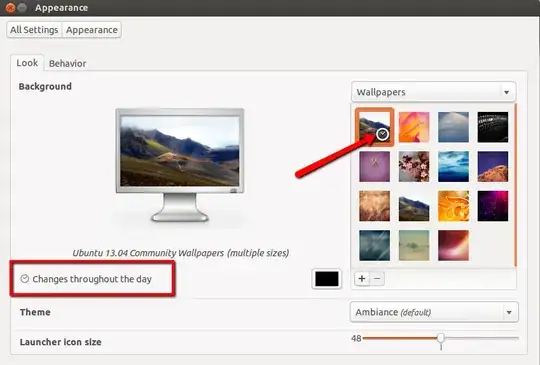Select the Look tab

pos(27,63)
